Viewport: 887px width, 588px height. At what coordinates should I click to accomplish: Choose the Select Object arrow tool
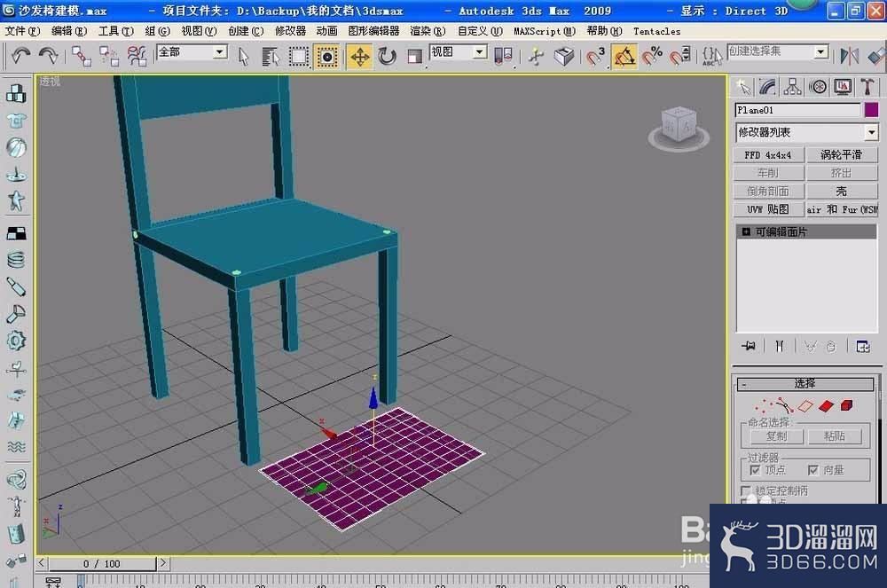(x=244, y=57)
